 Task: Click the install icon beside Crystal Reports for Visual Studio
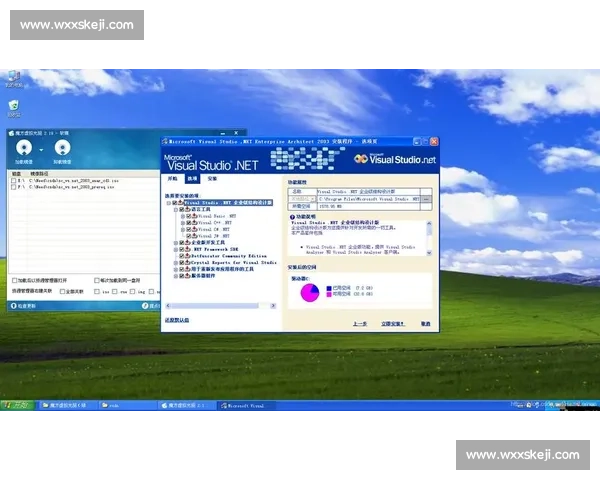(x=188, y=263)
